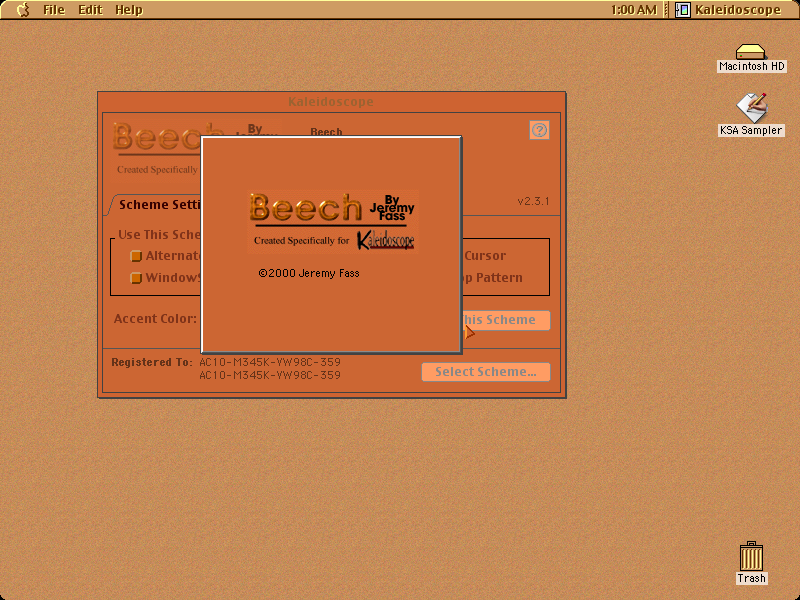Screen dimensions: 800x600
Task: Click the Cursor option label
Action: 485,256
